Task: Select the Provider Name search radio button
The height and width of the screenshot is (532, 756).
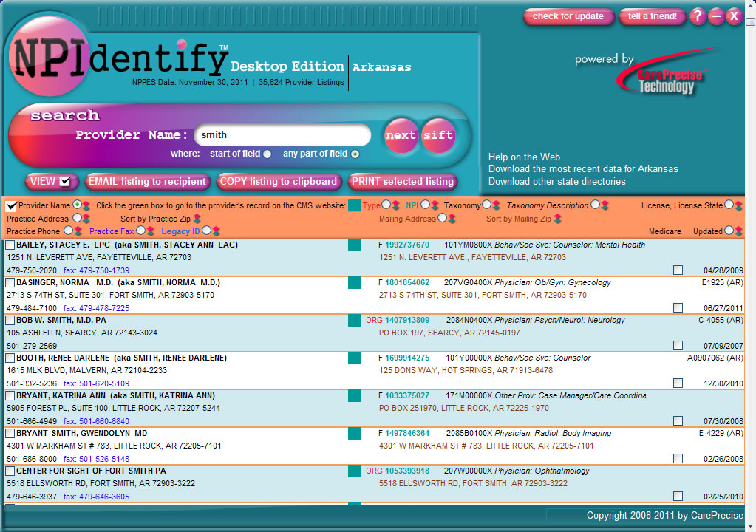Action: (77, 205)
